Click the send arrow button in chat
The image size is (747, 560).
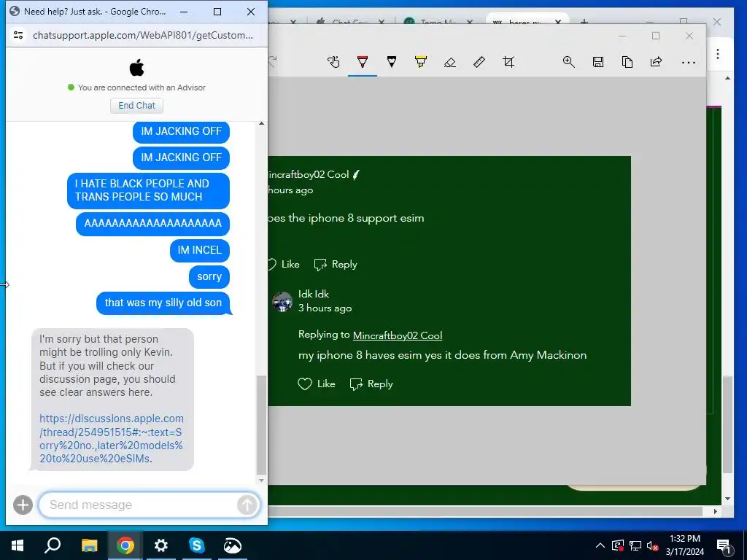point(247,505)
